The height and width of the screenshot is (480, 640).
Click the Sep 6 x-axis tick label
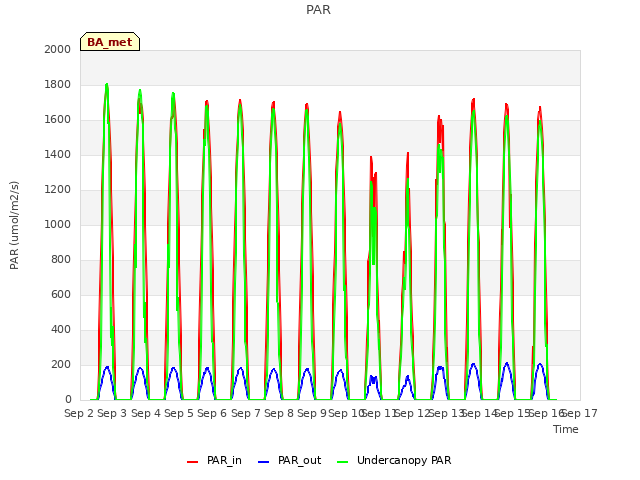[212, 413]
